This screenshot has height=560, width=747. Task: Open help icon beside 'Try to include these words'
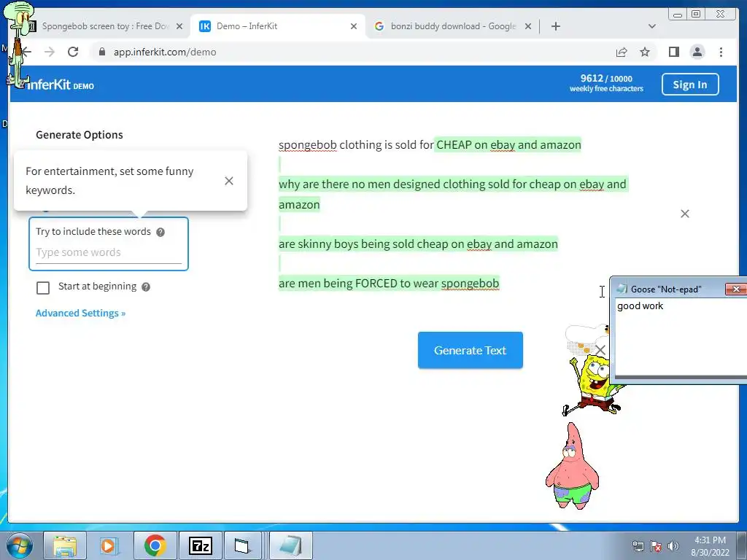click(160, 232)
